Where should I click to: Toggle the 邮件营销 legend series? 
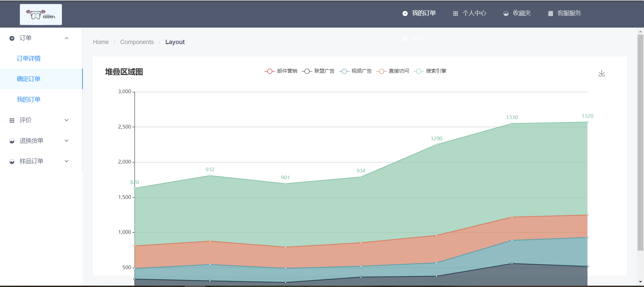click(281, 71)
